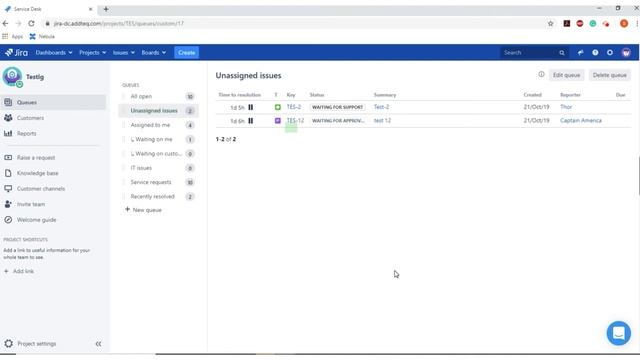Open the Test-2 summary link

(381, 107)
